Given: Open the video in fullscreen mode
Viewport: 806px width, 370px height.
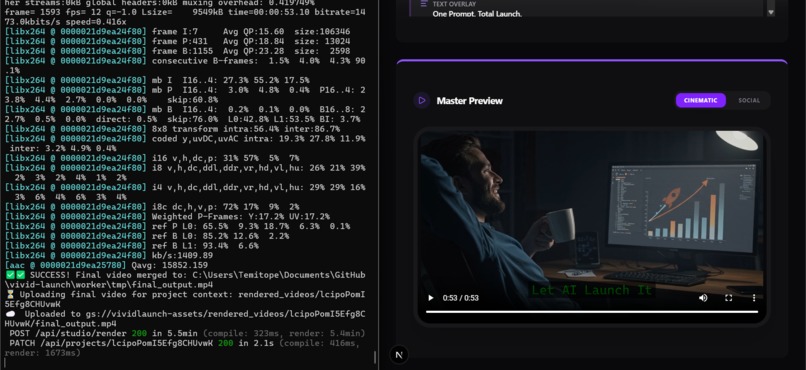Looking at the screenshot, I should point(728,298).
